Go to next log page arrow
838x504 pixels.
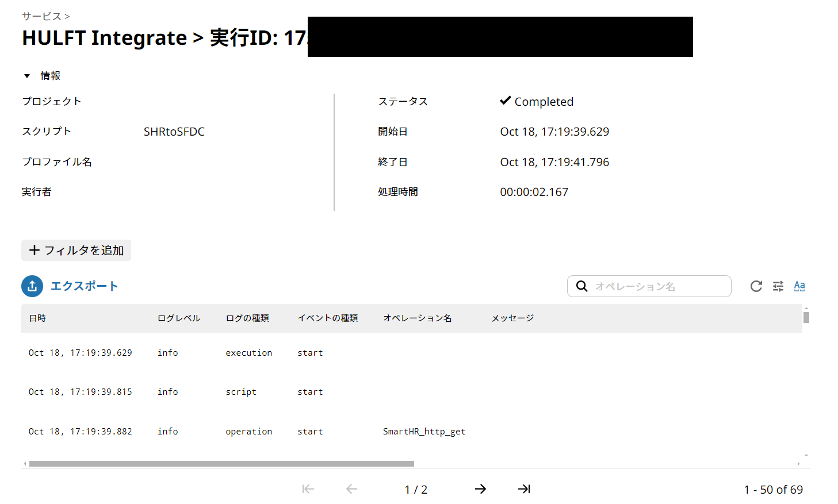click(x=480, y=489)
